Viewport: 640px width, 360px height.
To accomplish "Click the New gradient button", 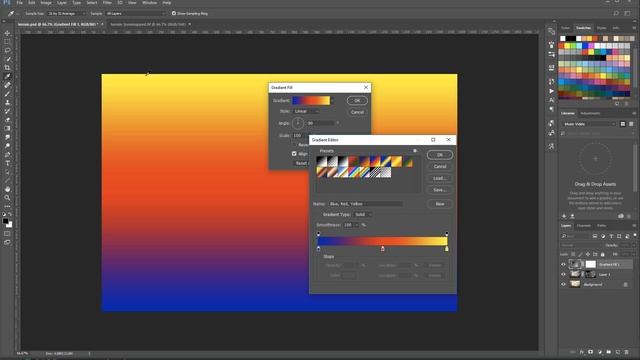I will [440, 204].
